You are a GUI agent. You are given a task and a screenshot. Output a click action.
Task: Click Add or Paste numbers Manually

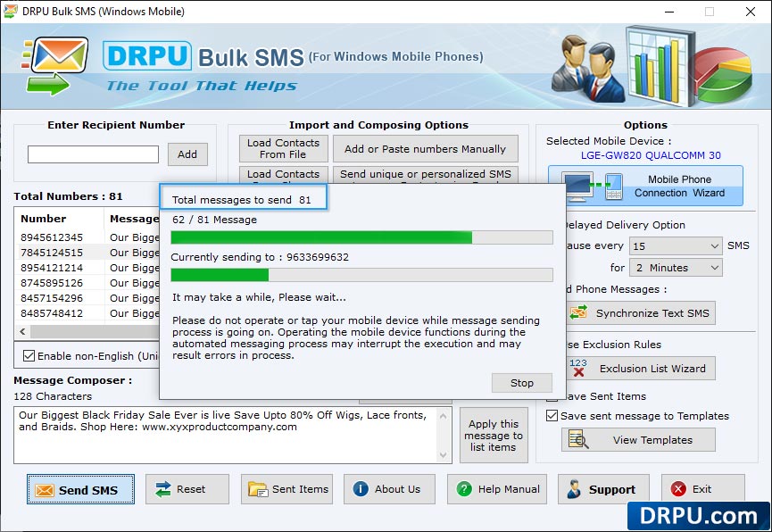(x=426, y=148)
